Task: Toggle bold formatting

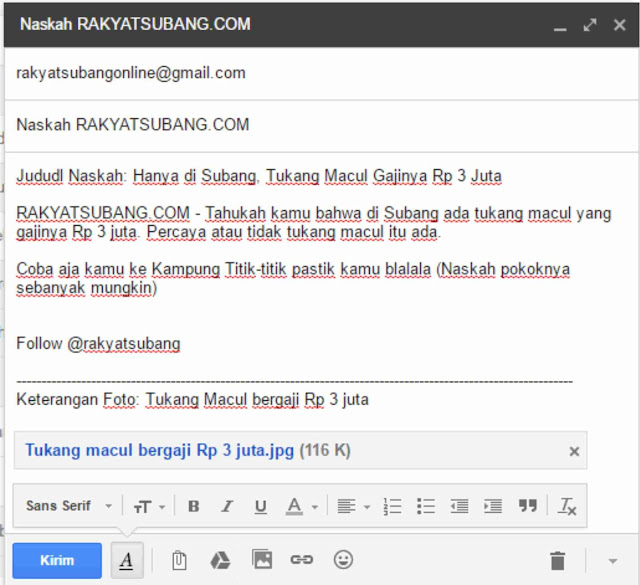Action: (x=193, y=506)
